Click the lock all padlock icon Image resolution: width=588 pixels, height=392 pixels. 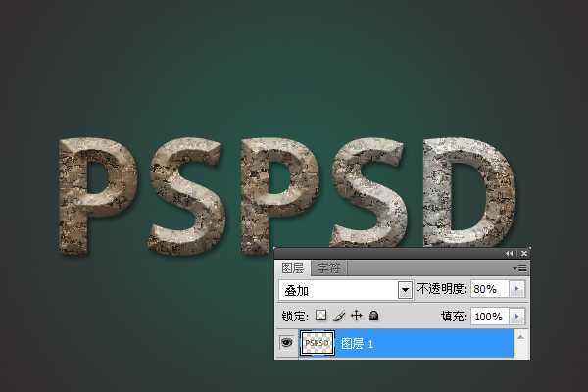373,317
